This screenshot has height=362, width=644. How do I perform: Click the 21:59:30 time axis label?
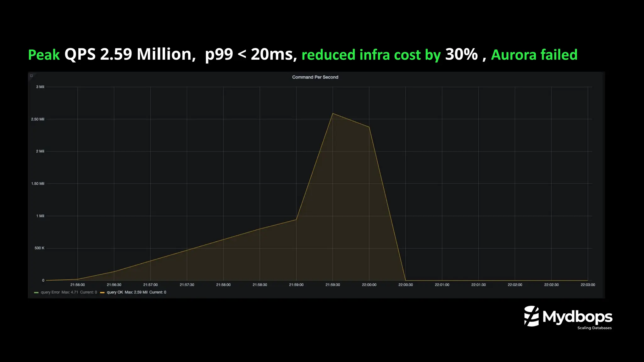tap(333, 285)
